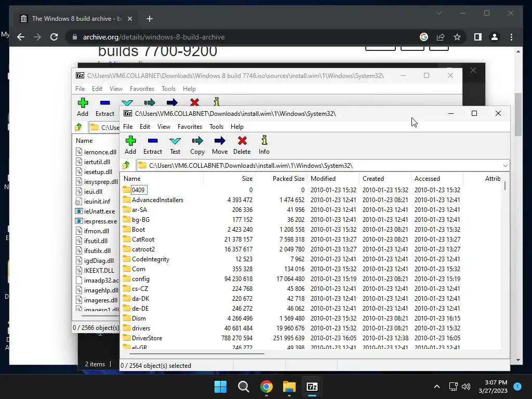The height and width of the screenshot is (399, 532).
Task: Select the config folder
Action: (x=140, y=279)
